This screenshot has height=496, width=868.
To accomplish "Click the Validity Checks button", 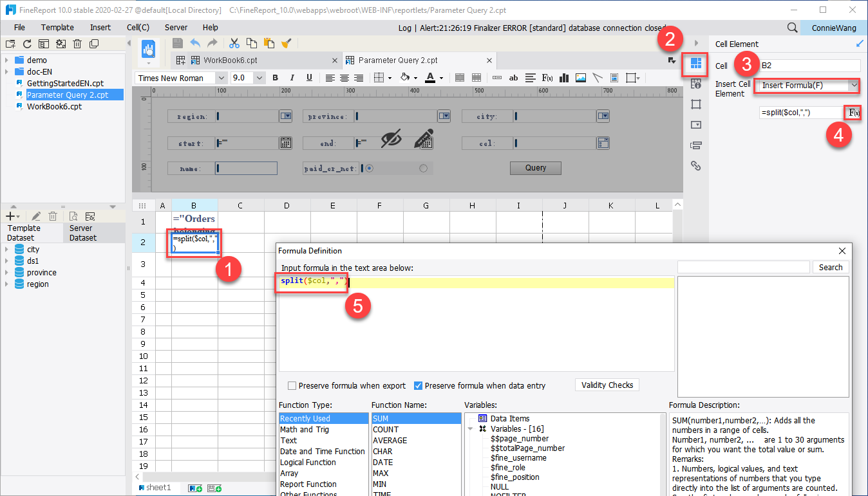I will click(607, 385).
